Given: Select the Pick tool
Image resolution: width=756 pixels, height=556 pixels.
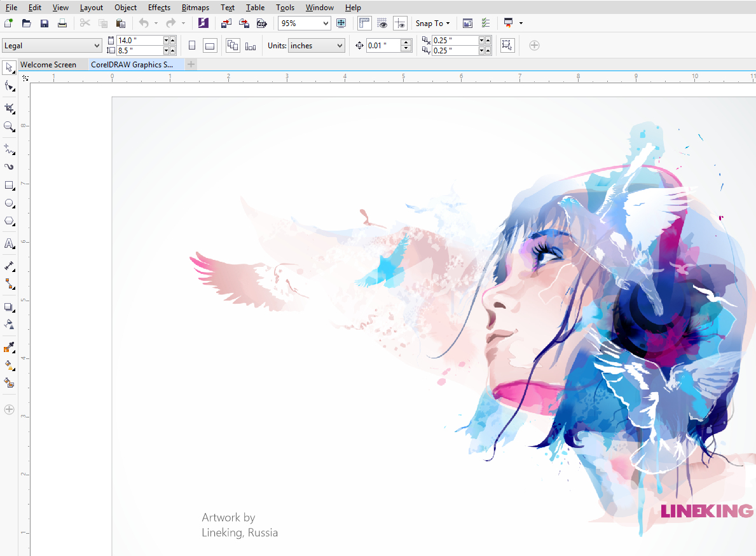Looking at the screenshot, I should tap(9, 67).
